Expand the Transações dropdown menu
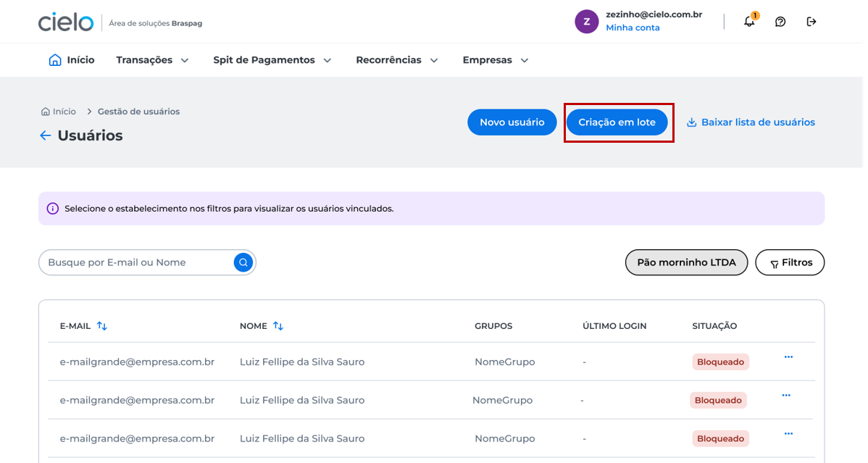Image resolution: width=868 pixels, height=463 pixels. [x=152, y=60]
